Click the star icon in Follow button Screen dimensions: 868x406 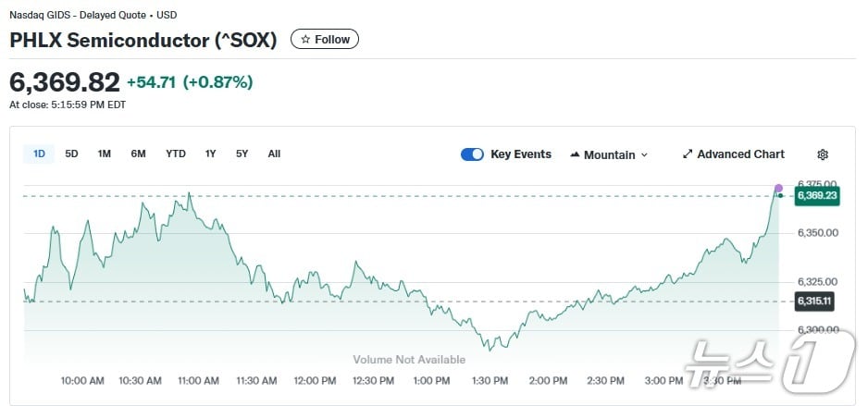click(305, 40)
